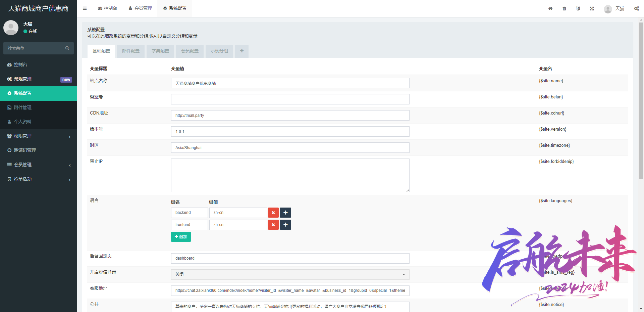The image size is (644, 312).
Task: Toggle the sidebar hamburger menu
Action: click(85, 8)
